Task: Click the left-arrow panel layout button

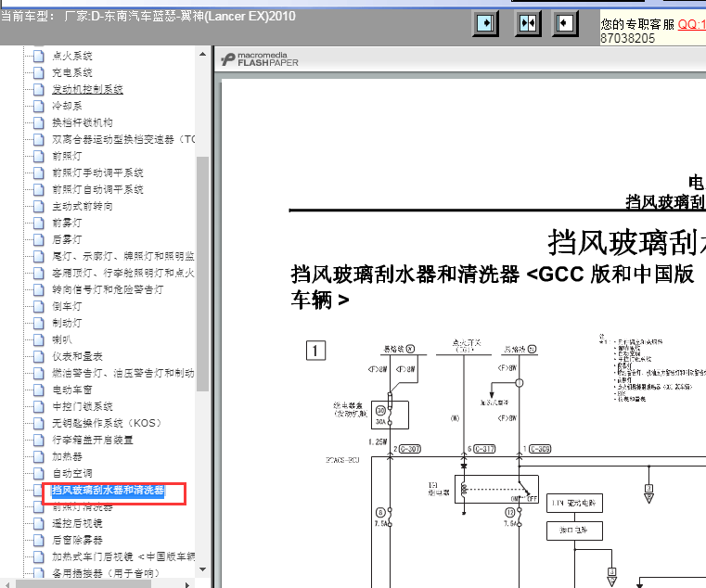Action: (x=566, y=23)
